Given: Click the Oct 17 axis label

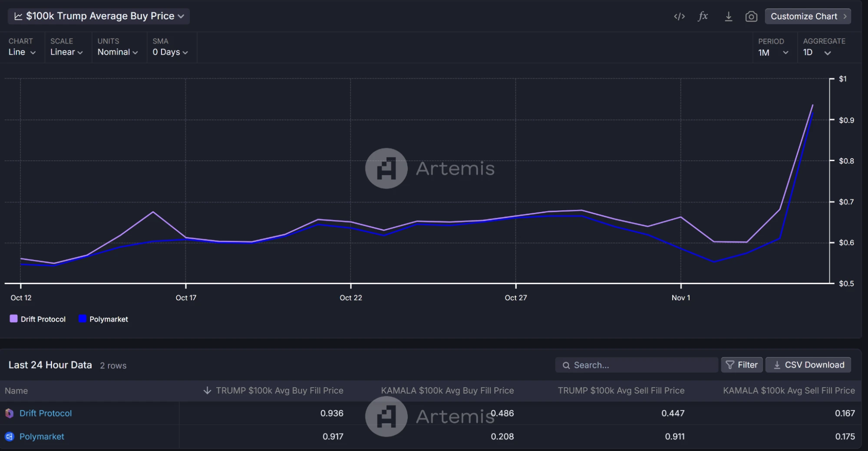Looking at the screenshot, I should click(186, 298).
